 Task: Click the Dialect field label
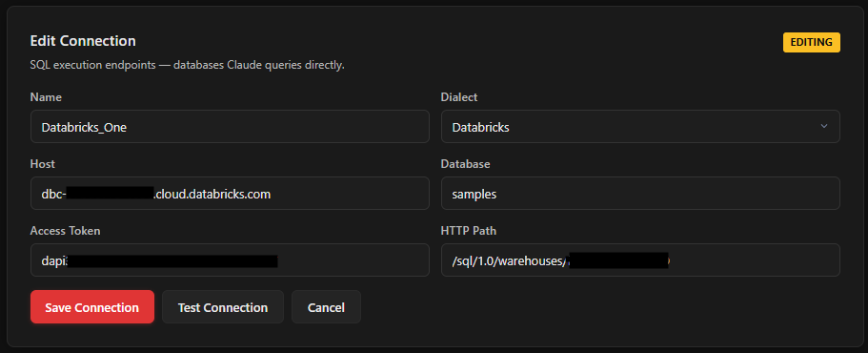(459, 97)
